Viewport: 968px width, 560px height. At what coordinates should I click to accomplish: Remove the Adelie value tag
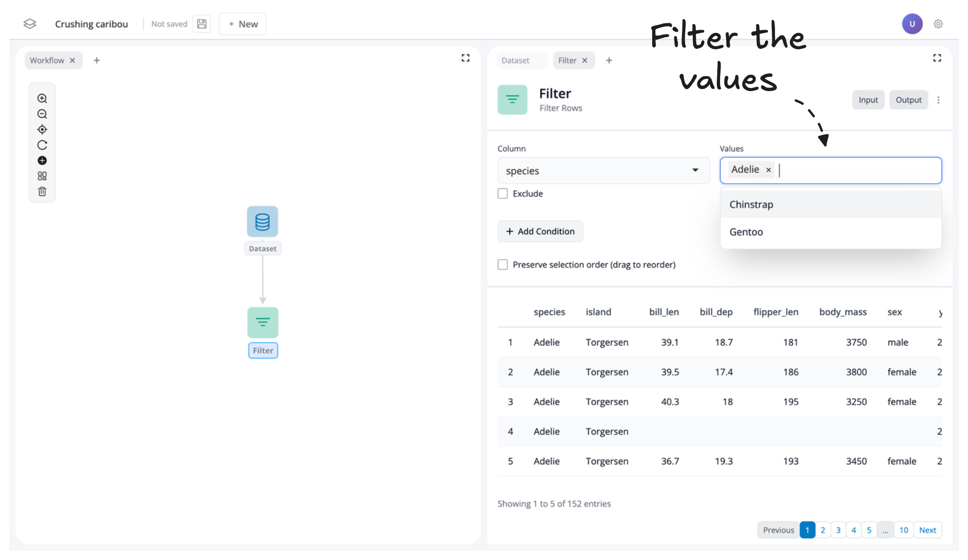[x=768, y=170]
